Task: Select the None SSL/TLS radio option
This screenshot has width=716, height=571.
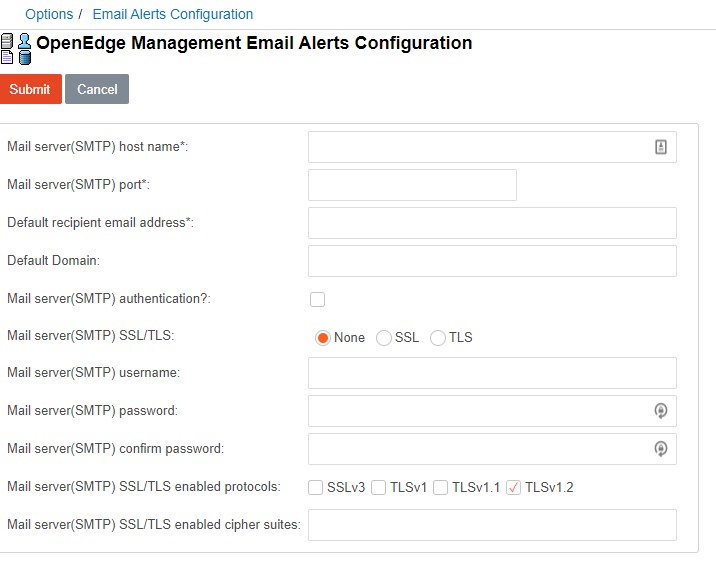Action: pyautogui.click(x=323, y=338)
